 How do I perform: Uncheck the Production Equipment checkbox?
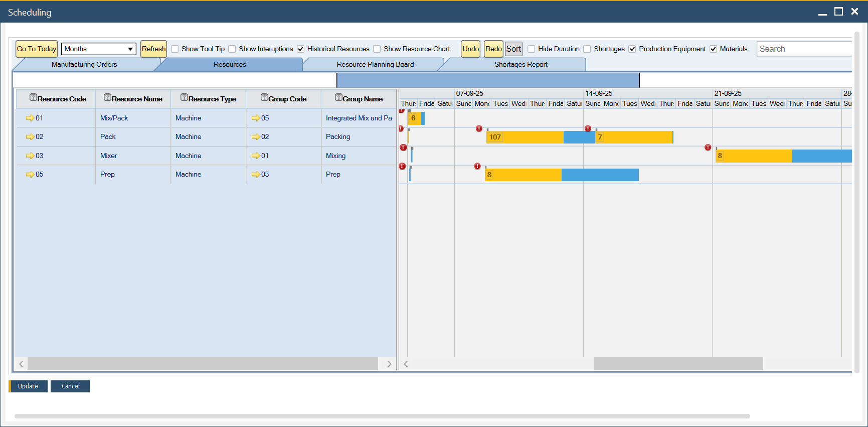[x=632, y=49]
